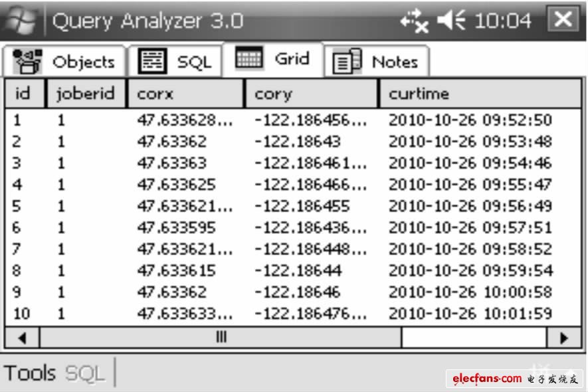Click the speaker volume icon
588x392 pixels.
(x=452, y=21)
